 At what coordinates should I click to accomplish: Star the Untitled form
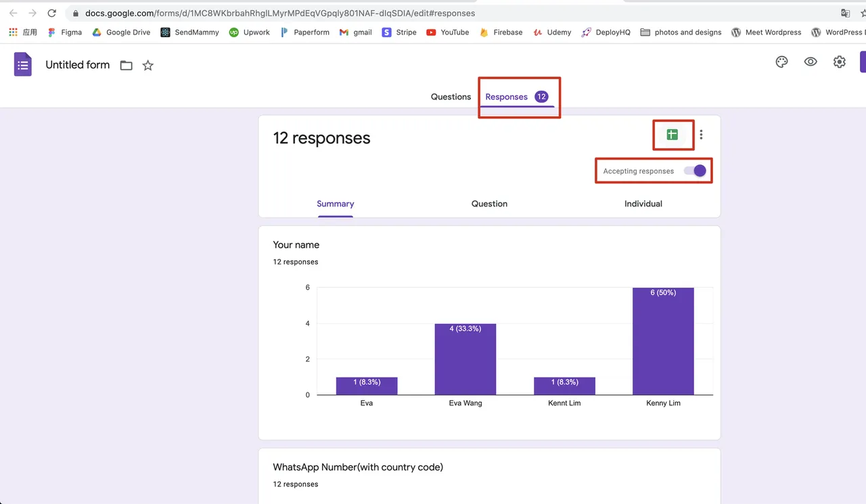pyautogui.click(x=148, y=66)
